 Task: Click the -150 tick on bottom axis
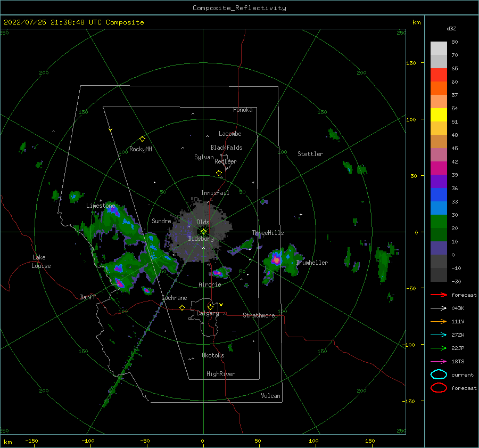[31, 441]
